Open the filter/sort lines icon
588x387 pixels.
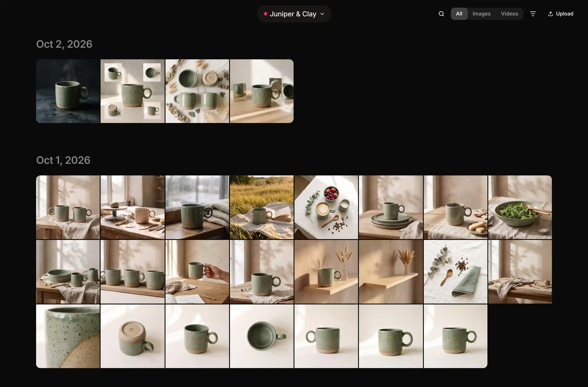tap(533, 14)
